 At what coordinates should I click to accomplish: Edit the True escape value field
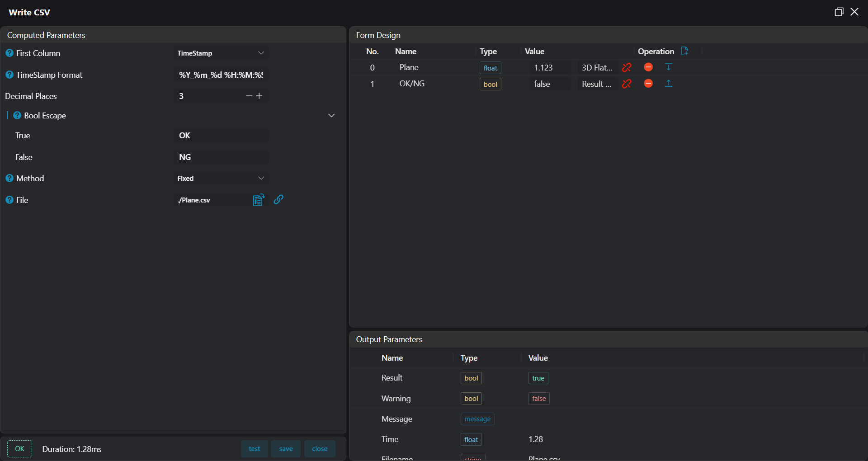(221, 136)
